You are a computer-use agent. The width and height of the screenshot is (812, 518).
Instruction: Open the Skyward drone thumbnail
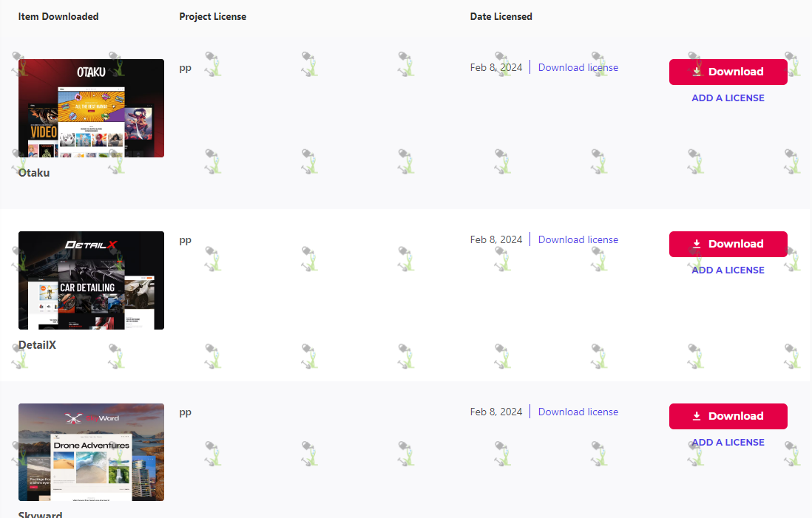[x=91, y=452]
